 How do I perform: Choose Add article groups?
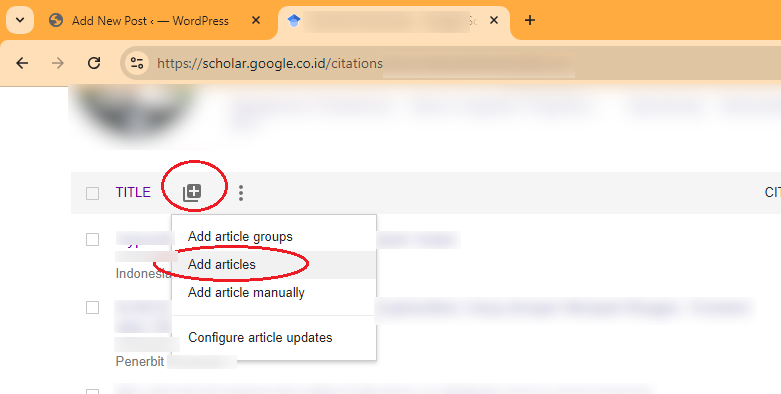point(274,237)
